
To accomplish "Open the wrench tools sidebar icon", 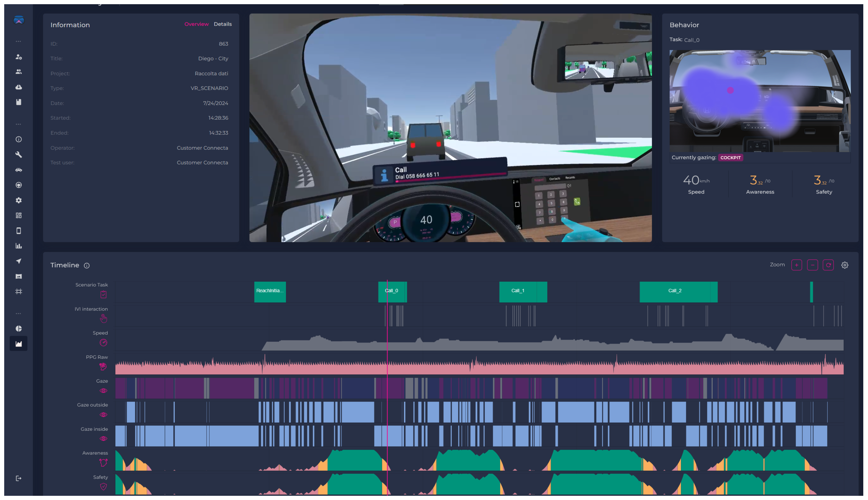I will pyautogui.click(x=19, y=155).
